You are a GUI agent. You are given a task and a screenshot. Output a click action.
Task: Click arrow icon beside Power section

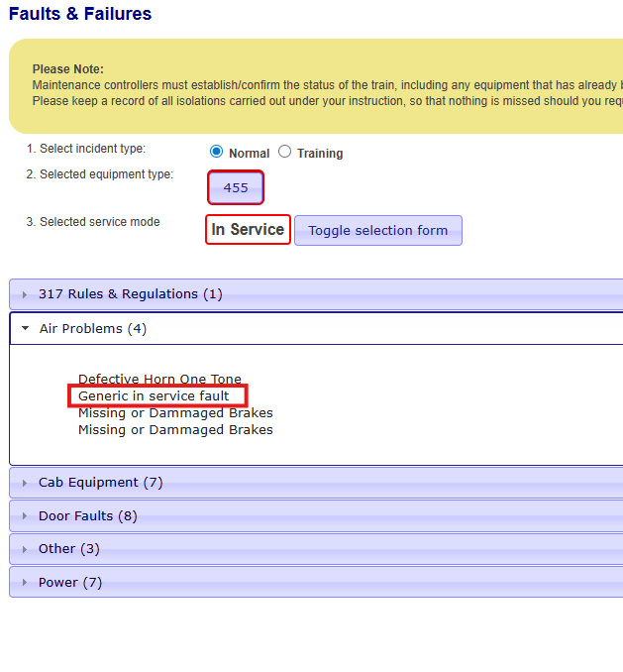(x=25, y=583)
